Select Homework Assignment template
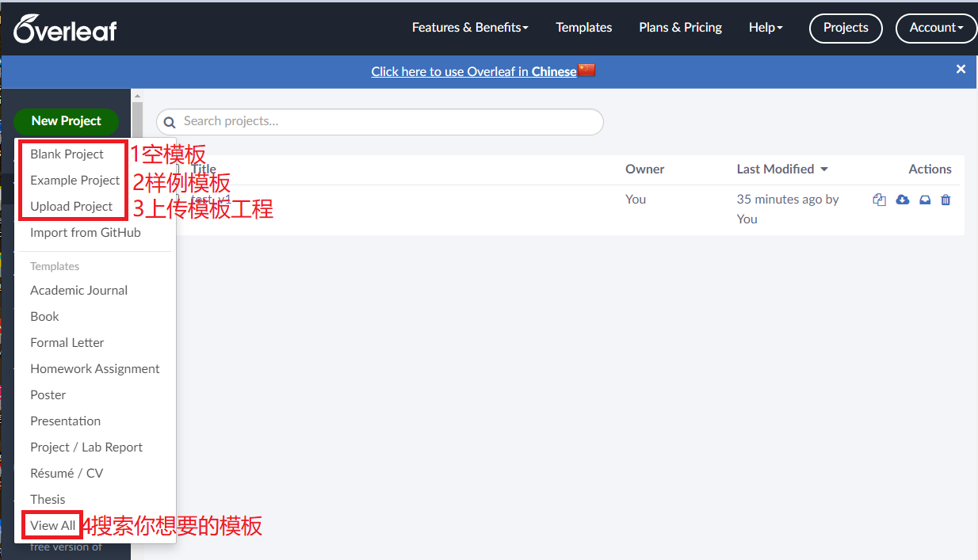 (x=95, y=368)
